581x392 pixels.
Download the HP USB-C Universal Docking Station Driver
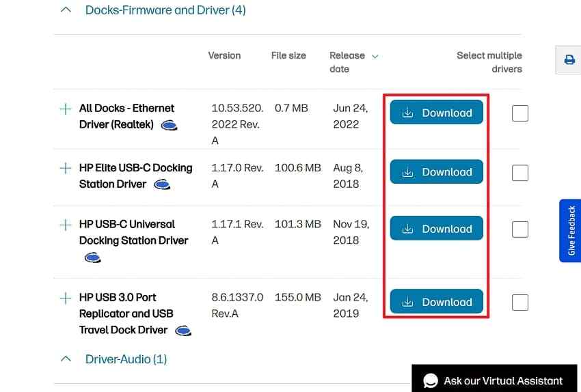pyautogui.click(x=437, y=228)
